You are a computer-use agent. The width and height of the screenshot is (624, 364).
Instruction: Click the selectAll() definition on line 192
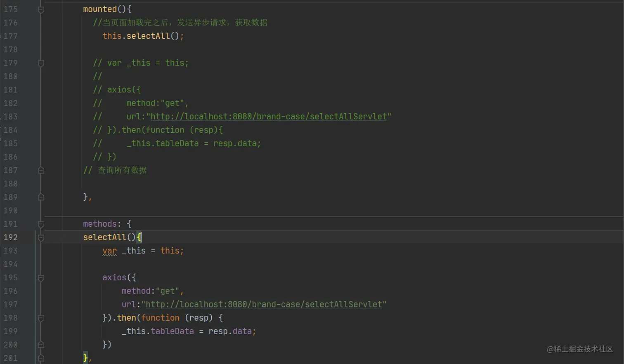109,237
